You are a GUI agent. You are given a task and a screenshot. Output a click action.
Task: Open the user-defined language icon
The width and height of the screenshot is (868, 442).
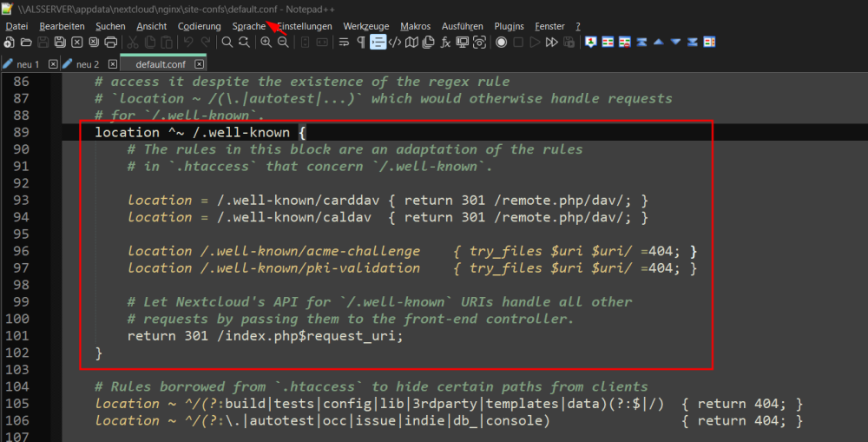(395, 42)
